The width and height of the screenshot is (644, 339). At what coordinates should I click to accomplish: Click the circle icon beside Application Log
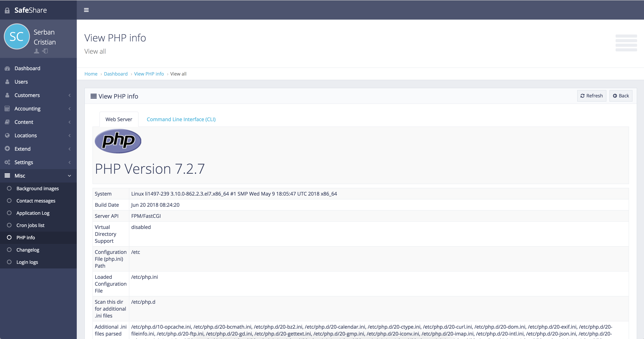pyautogui.click(x=9, y=213)
